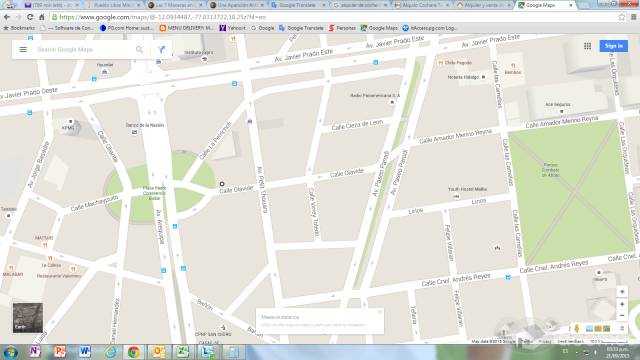
Task: Click the Search Google Maps input field
Action: 84,49
